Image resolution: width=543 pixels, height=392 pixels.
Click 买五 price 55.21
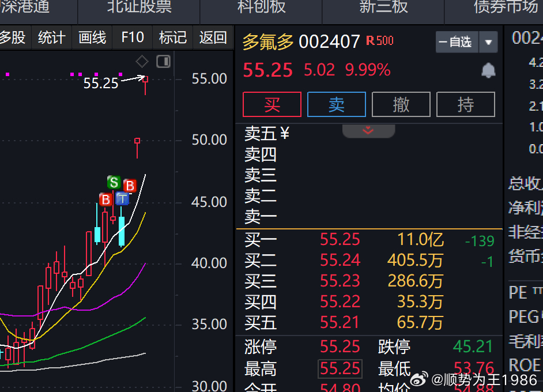click(x=340, y=322)
